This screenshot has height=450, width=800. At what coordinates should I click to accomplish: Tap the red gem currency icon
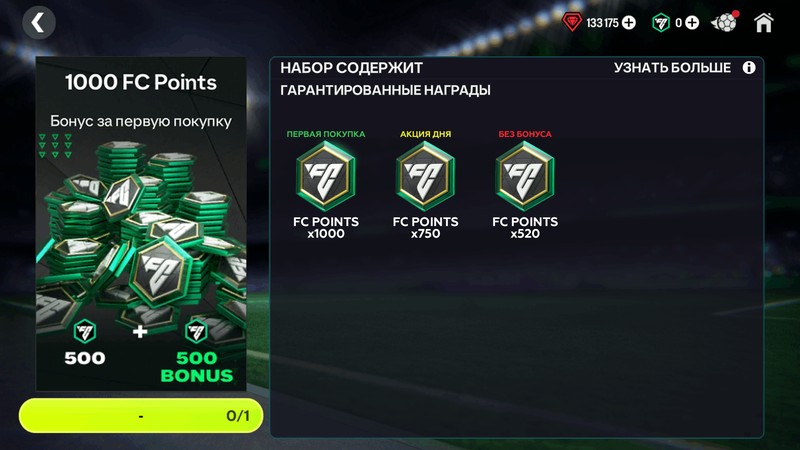(x=572, y=22)
